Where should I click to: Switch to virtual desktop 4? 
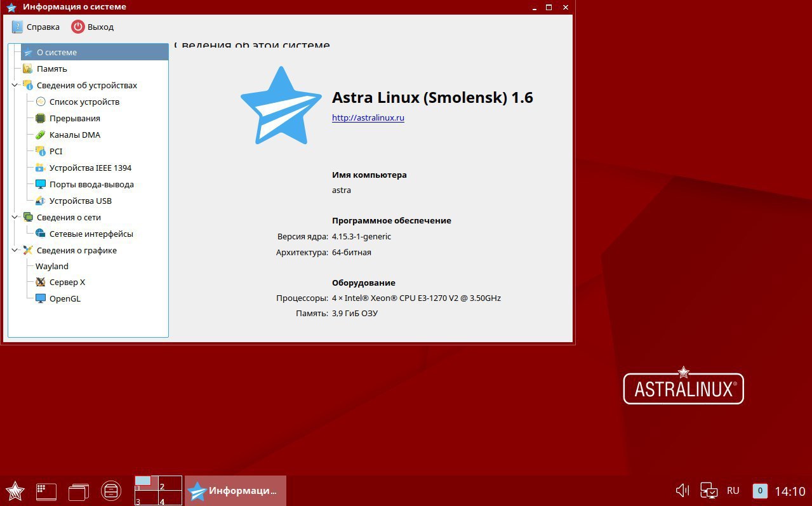pyautogui.click(x=170, y=498)
